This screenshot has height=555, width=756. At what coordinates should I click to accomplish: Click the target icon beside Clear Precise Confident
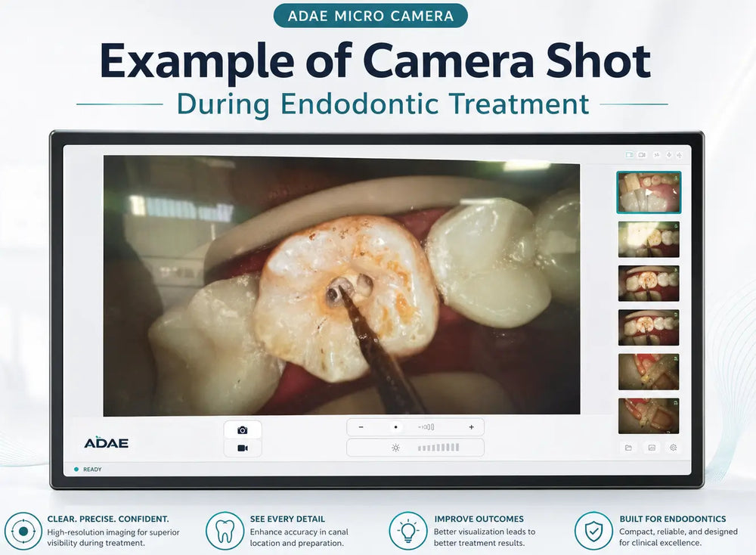pos(23,531)
